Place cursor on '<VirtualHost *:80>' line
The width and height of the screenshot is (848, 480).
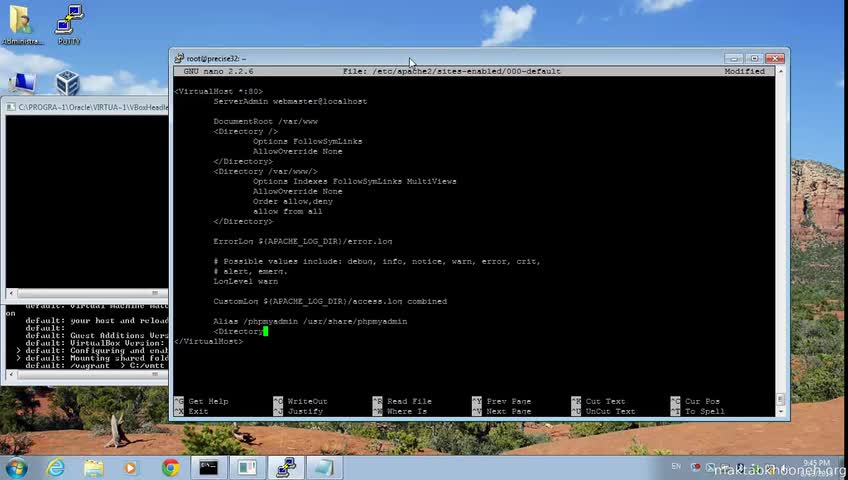[x=218, y=91]
